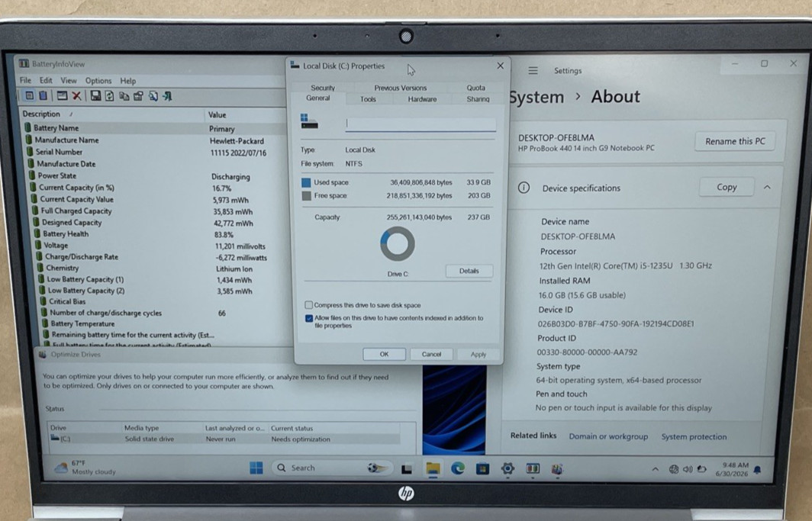Open the weather widget showing 67°F
The width and height of the screenshot is (812, 521).
85,467
